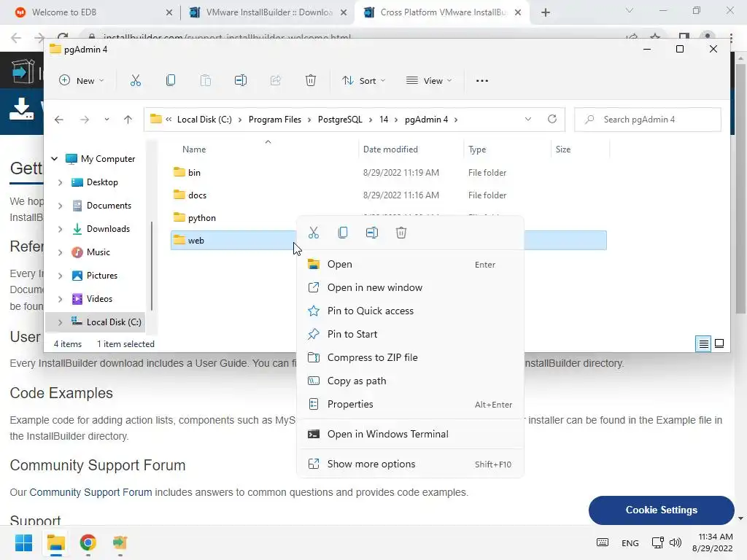This screenshot has height=560, width=747.
Task: Select the bin folder
Action: click(x=388, y=172)
